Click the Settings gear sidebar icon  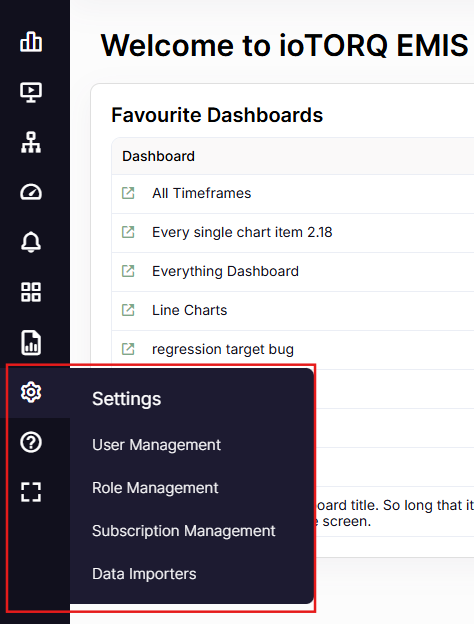point(31,392)
